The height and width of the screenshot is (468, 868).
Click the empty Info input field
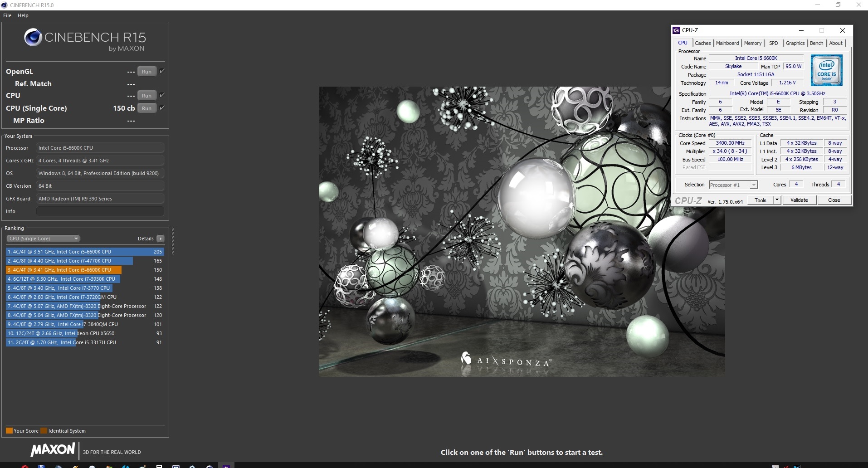[x=100, y=211]
